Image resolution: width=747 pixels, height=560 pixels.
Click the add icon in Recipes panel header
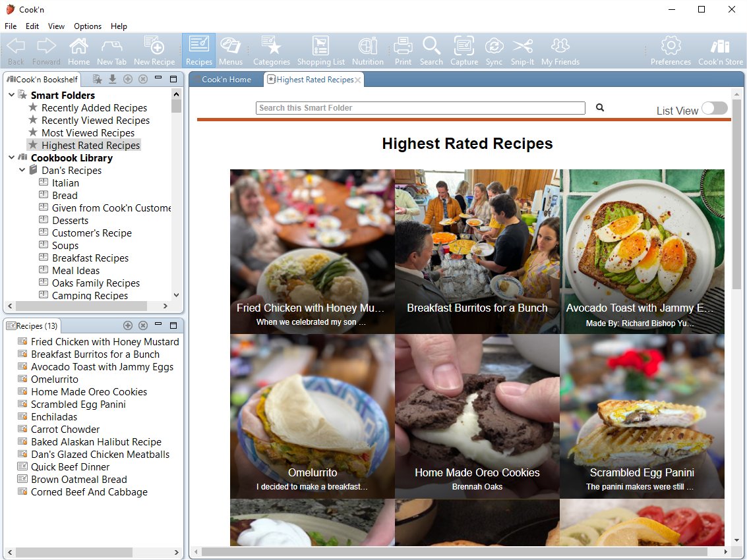click(x=128, y=325)
